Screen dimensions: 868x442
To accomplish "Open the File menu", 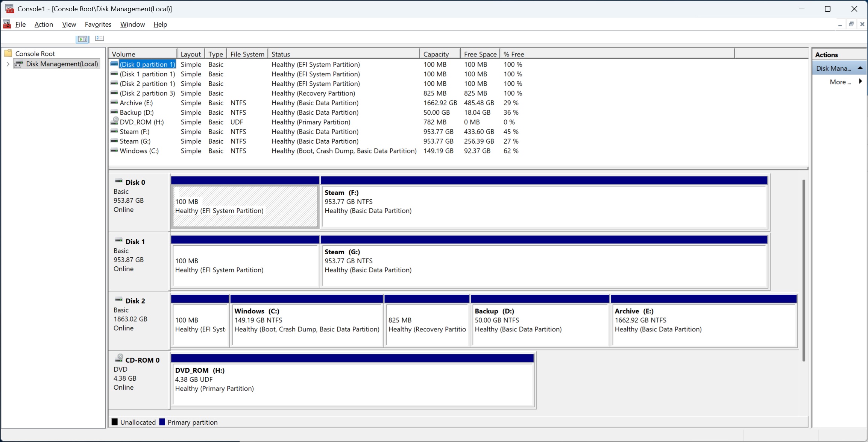I will [20, 24].
